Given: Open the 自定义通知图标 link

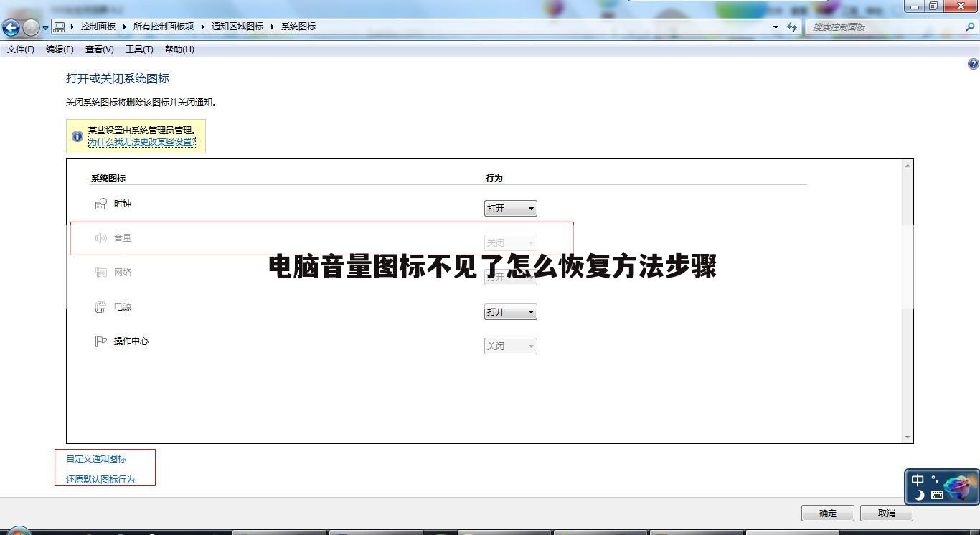Looking at the screenshot, I should tap(95, 458).
